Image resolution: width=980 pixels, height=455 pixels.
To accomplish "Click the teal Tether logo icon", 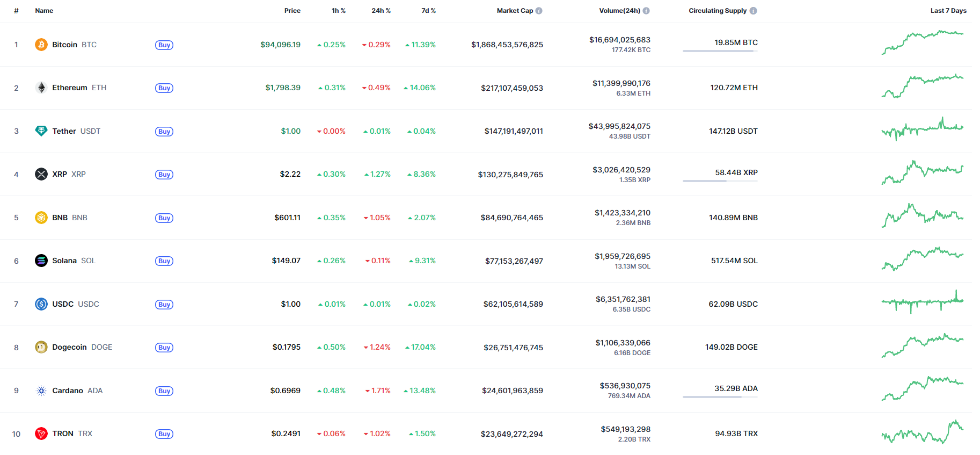I will 41,131.
